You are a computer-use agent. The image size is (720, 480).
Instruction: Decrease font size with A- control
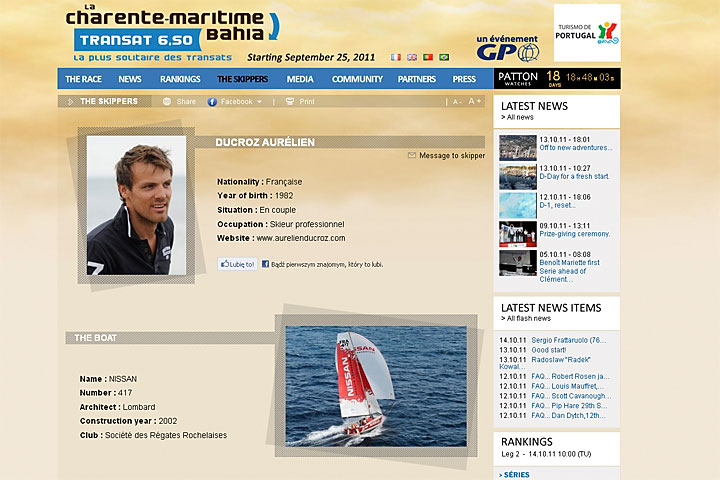point(456,102)
